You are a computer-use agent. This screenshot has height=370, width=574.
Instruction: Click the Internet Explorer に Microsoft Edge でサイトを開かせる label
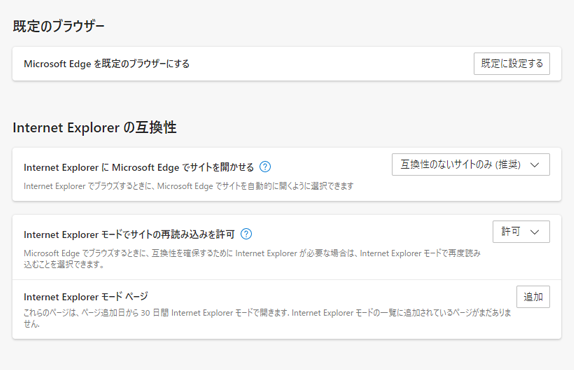pos(139,167)
